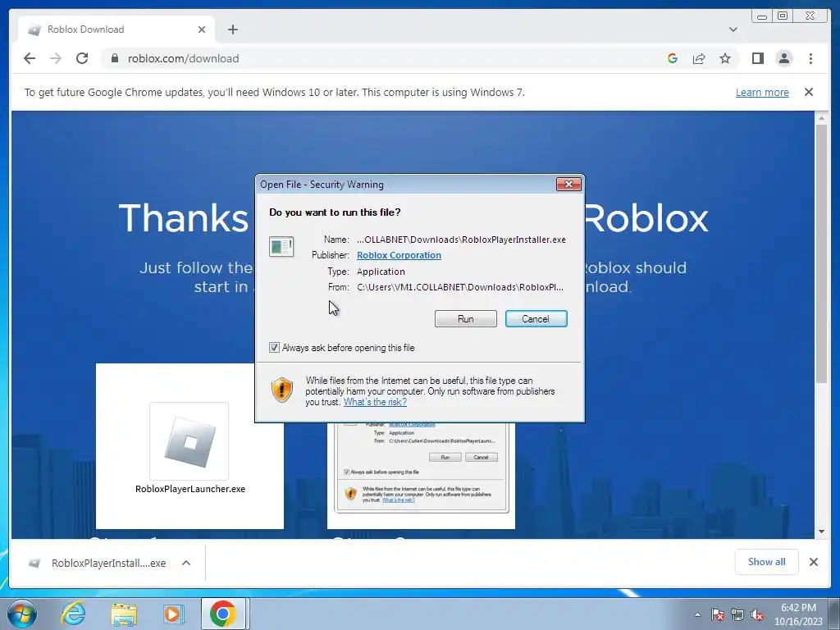The height and width of the screenshot is (630, 840).
Task: Open the Chrome profile avatar
Action: (x=783, y=58)
